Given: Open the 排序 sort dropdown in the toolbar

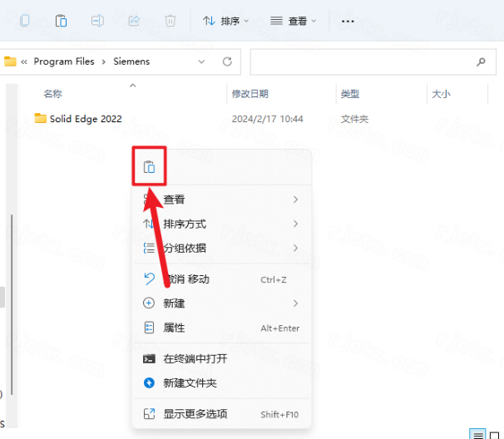Looking at the screenshot, I should click(225, 20).
